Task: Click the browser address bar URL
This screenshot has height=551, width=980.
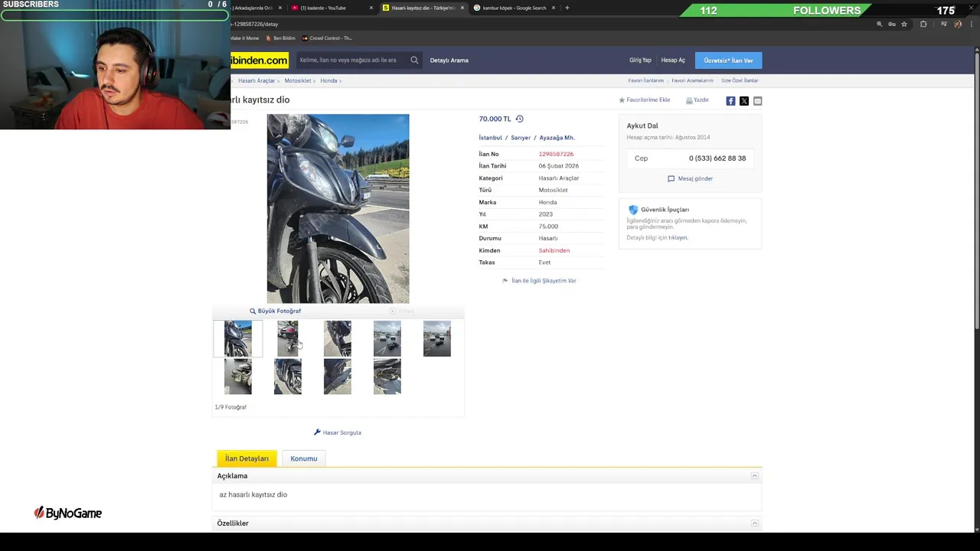Action: (256, 24)
